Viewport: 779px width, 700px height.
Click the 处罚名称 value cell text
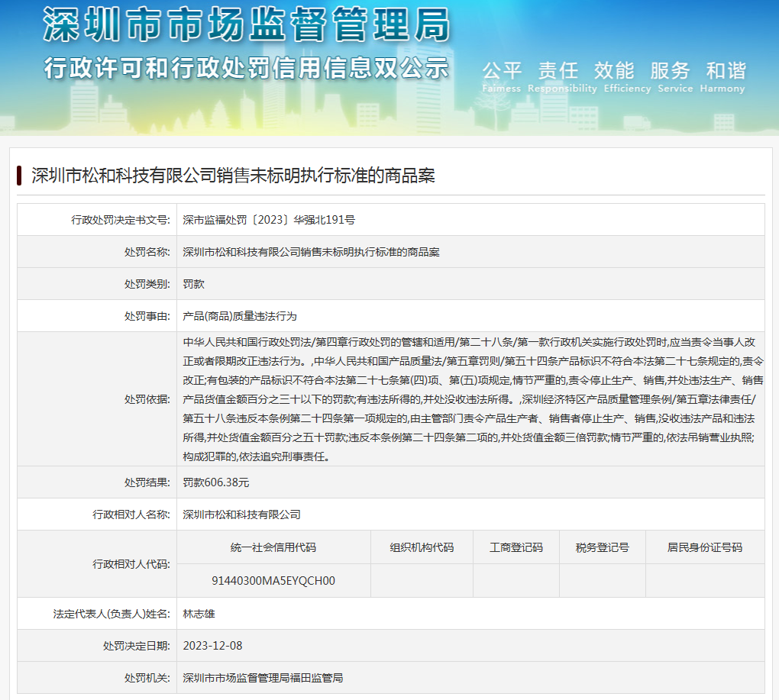pyautogui.click(x=311, y=252)
